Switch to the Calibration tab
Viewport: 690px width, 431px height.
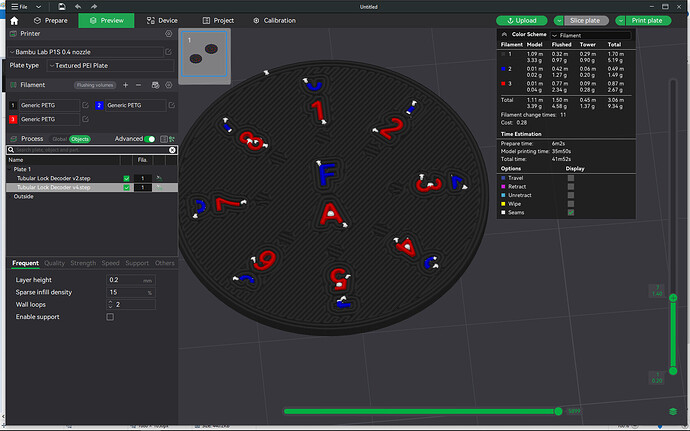pos(275,21)
